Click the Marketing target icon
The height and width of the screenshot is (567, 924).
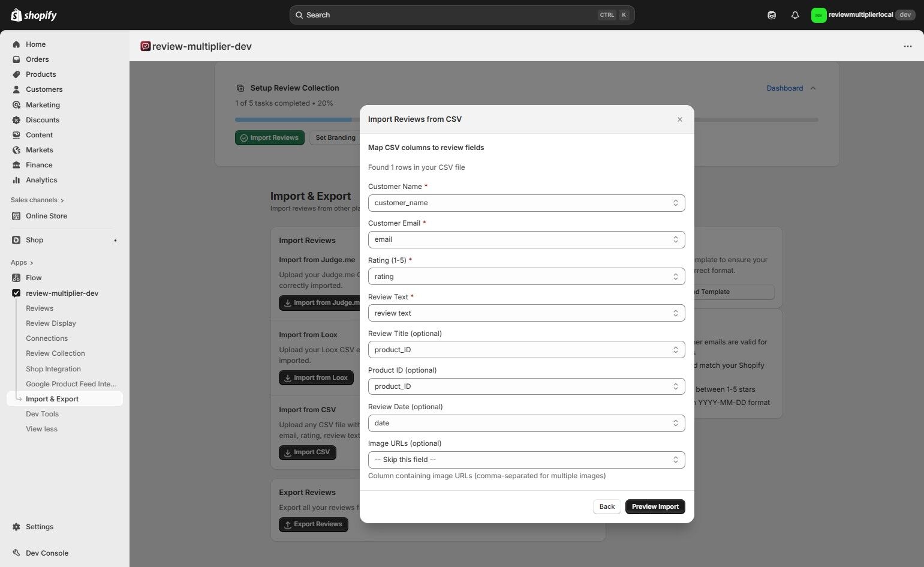coord(16,105)
